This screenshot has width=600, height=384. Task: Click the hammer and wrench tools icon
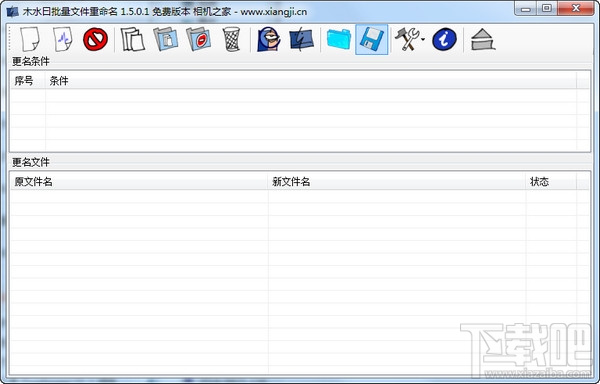pos(407,39)
